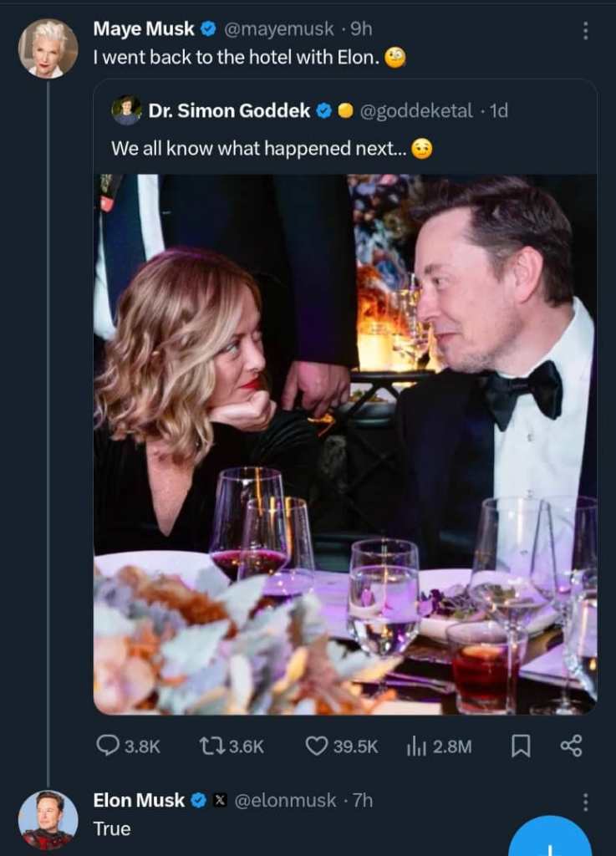Bookmark Maye Musk's tweet

coord(521,746)
